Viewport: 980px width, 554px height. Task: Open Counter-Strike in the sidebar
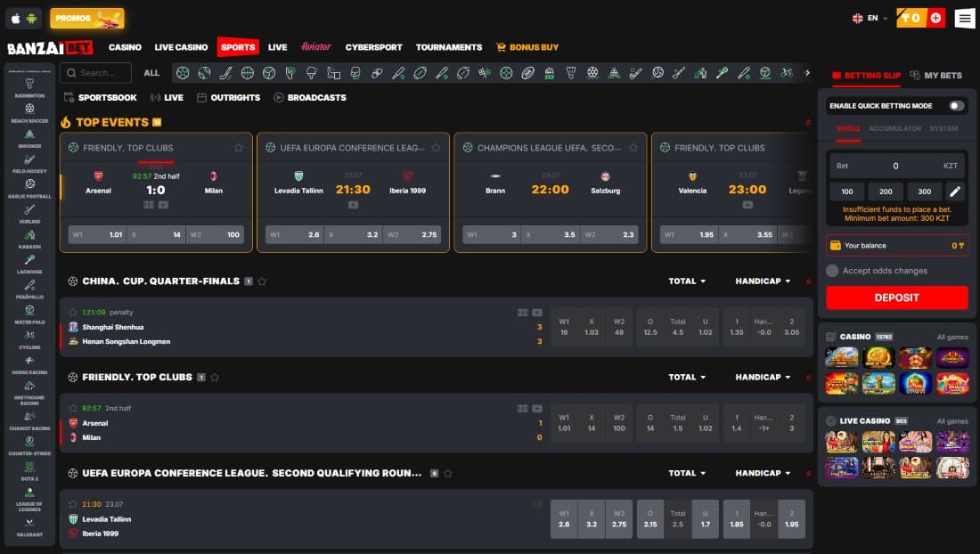coord(29,445)
